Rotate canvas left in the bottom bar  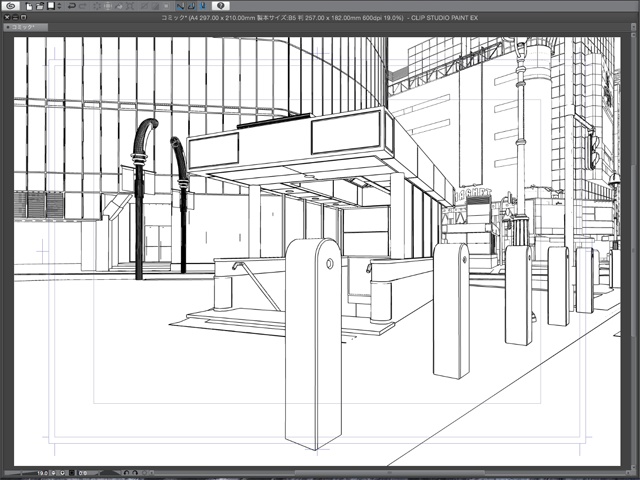coord(126,473)
